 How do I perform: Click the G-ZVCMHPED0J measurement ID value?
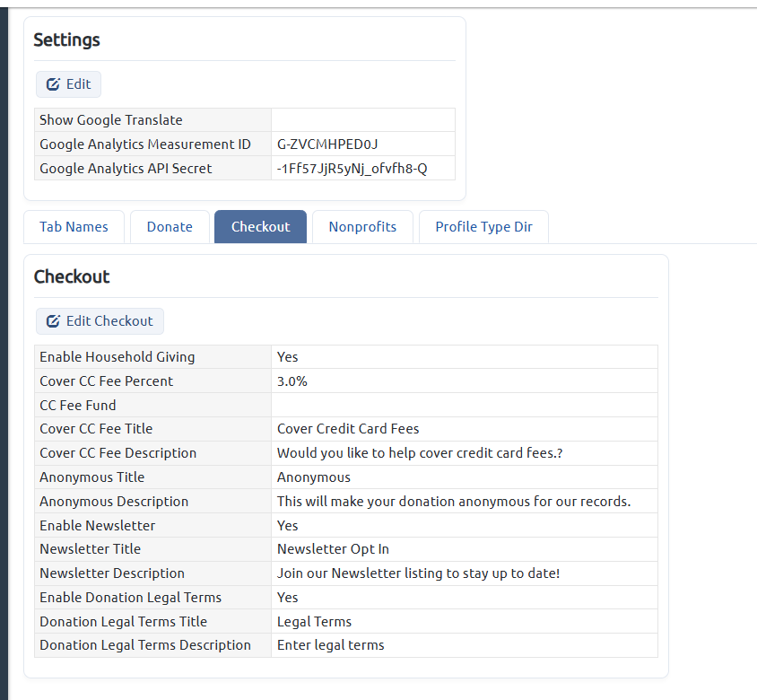[327, 144]
